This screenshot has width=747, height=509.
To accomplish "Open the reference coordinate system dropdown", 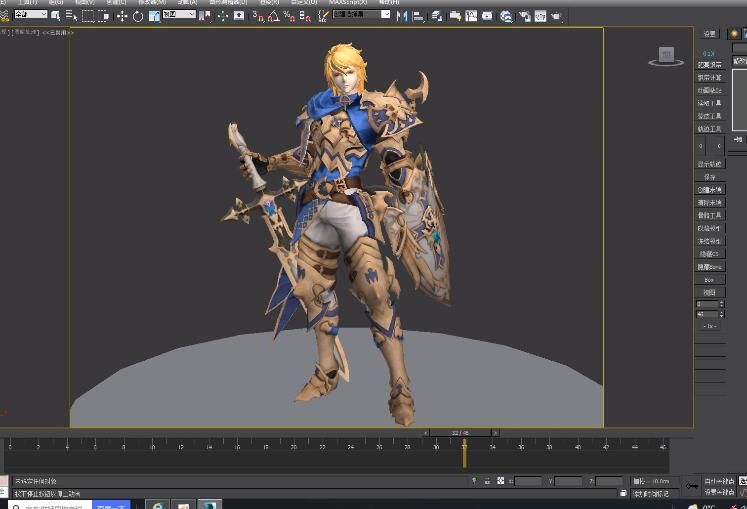I will (180, 14).
